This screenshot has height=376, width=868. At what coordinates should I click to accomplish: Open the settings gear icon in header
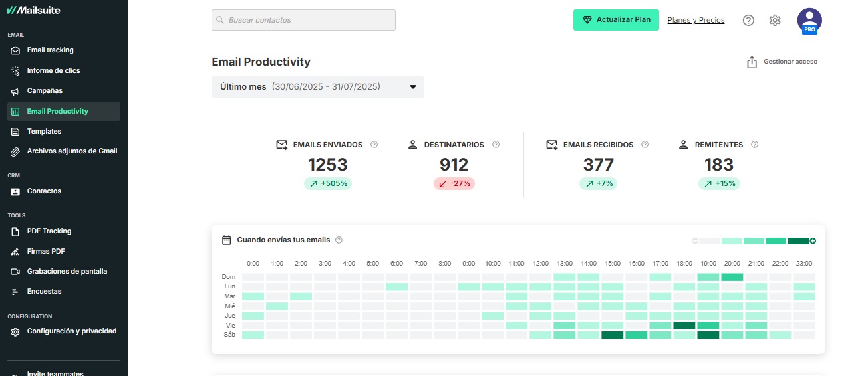[775, 20]
